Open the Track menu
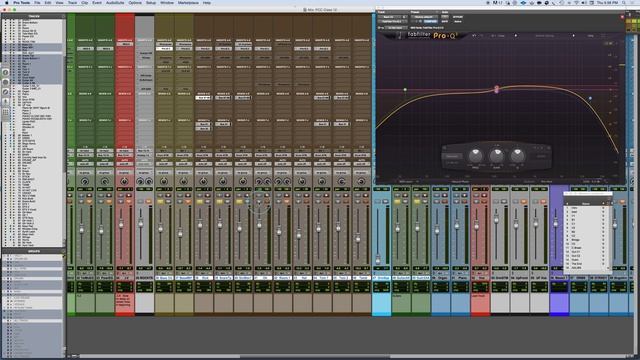640x360 pixels. (x=72, y=2)
